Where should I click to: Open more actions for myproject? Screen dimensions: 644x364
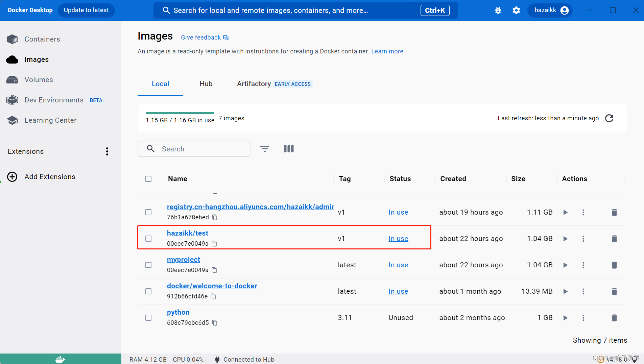(583, 265)
